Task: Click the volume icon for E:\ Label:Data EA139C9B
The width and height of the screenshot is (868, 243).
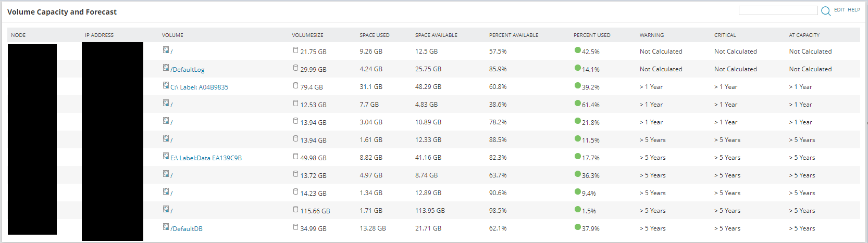Action: pyautogui.click(x=166, y=156)
